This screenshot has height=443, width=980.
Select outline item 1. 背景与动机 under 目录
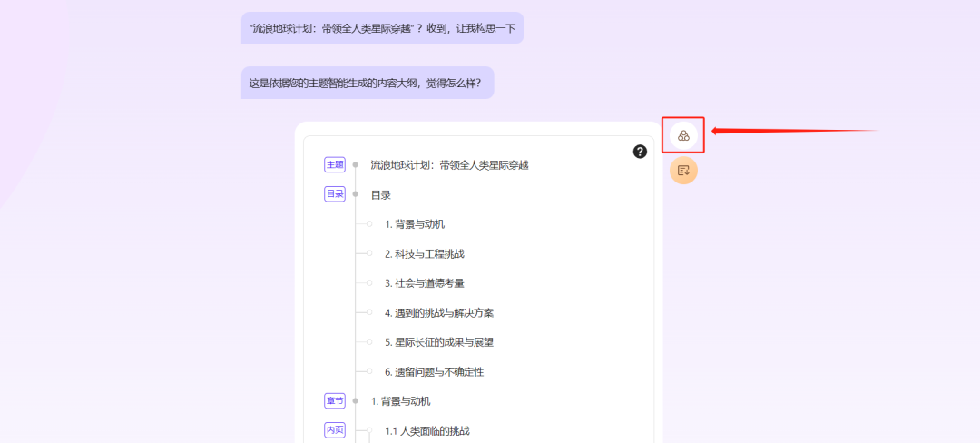414,224
